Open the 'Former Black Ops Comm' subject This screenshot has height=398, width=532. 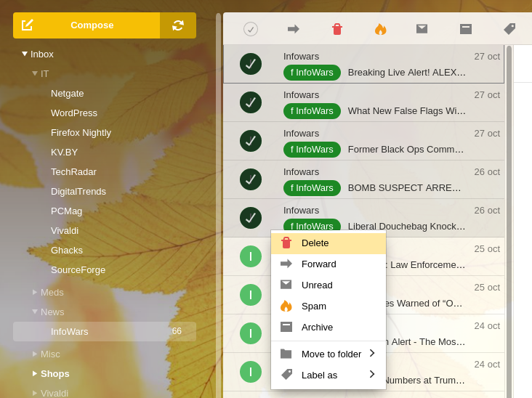406,150
